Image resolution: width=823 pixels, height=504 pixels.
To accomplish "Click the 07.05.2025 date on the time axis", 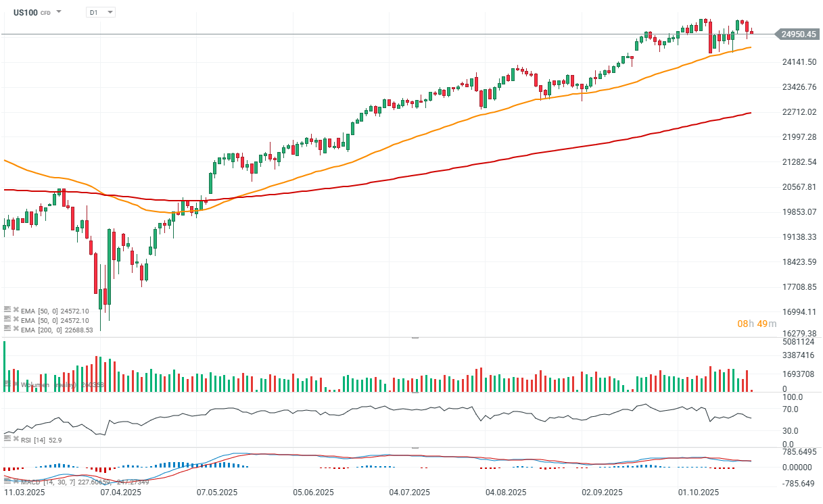I will pos(216,493).
